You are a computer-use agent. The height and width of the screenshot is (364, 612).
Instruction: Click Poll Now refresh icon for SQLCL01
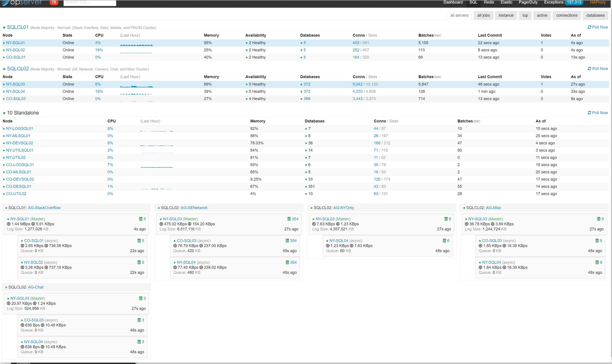click(589, 27)
